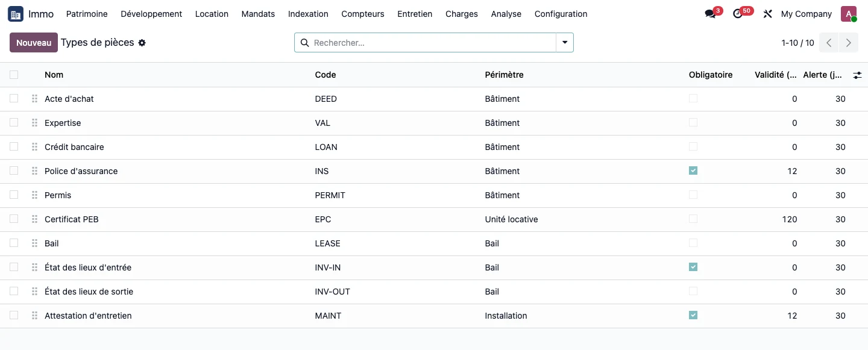
Task: Go to the previous page arrow
Action: (x=829, y=43)
